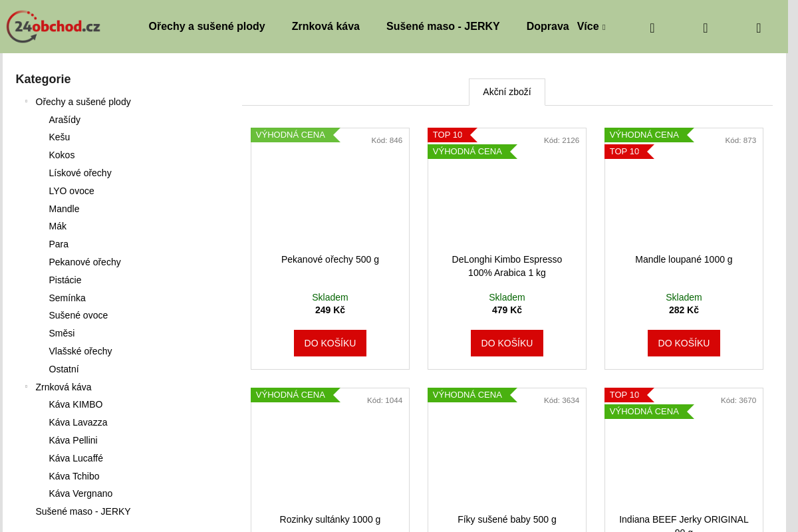The image size is (798, 532).
Task: Open Kokos category
Action: 62,155
